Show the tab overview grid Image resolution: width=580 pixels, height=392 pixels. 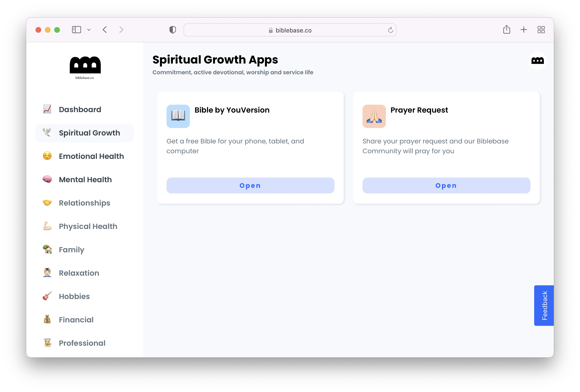point(541,30)
